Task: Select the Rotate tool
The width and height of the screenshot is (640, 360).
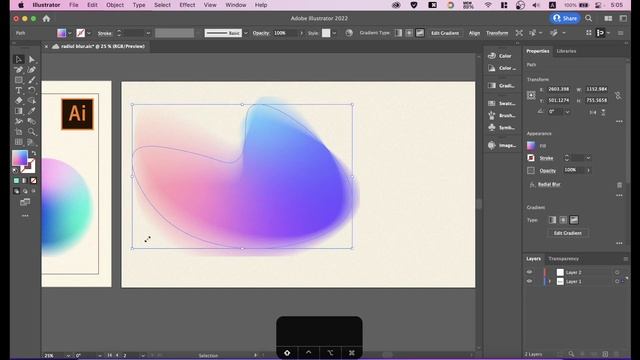Action: (x=32, y=90)
